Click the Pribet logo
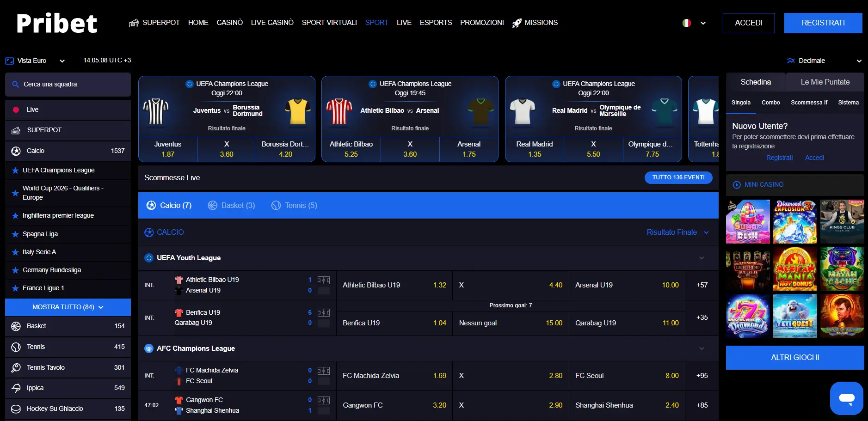This screenshot has width=868, height=421. point(57,23)
